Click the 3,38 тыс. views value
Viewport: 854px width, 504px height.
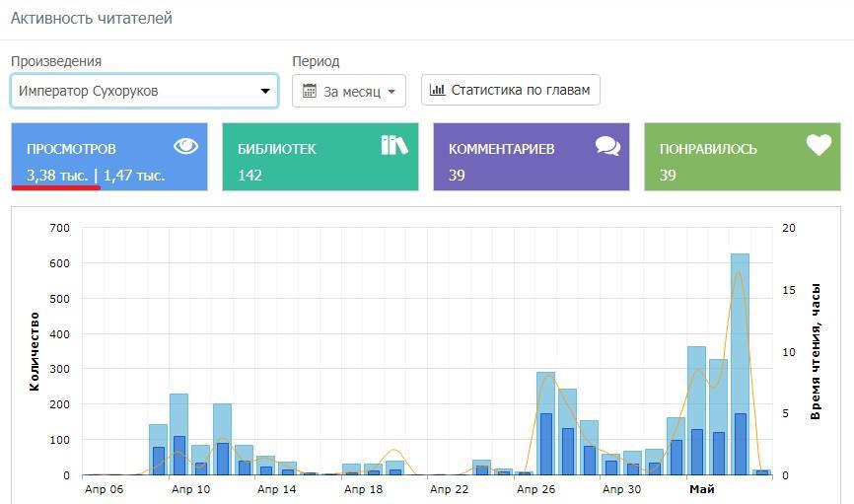(57, 176)
